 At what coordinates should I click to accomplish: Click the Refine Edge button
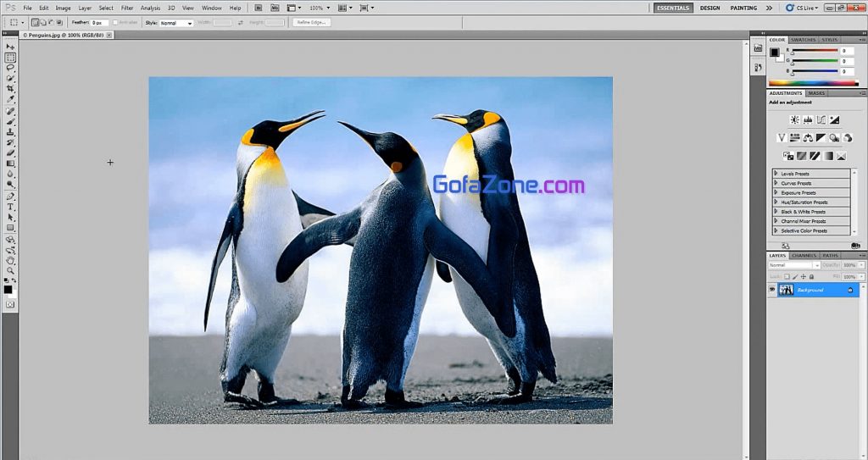pos(312,23)
